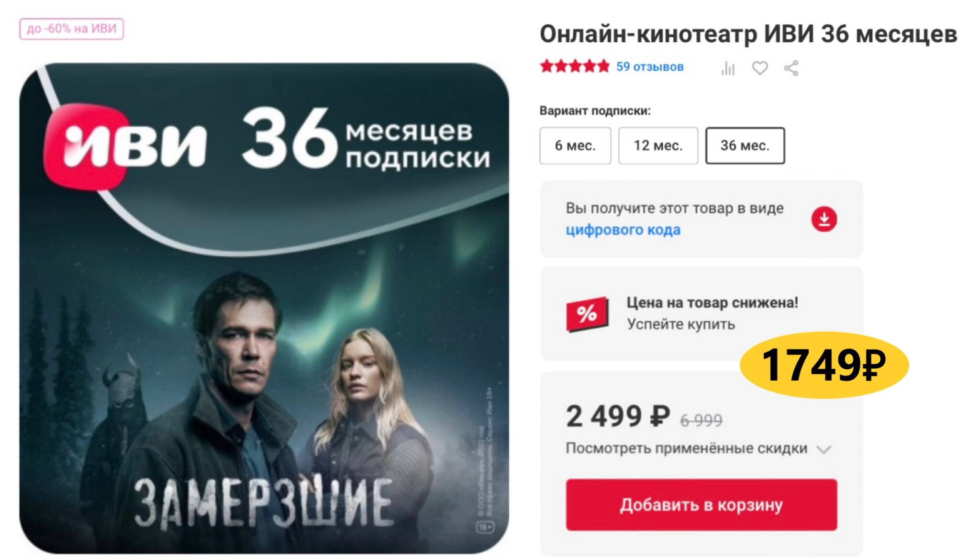
Task: Click the five-star rating
Action: (575, 66)
